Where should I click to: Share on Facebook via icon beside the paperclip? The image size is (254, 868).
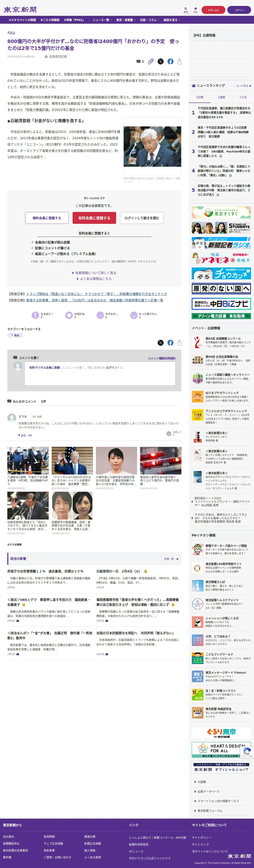pos(170,61)
